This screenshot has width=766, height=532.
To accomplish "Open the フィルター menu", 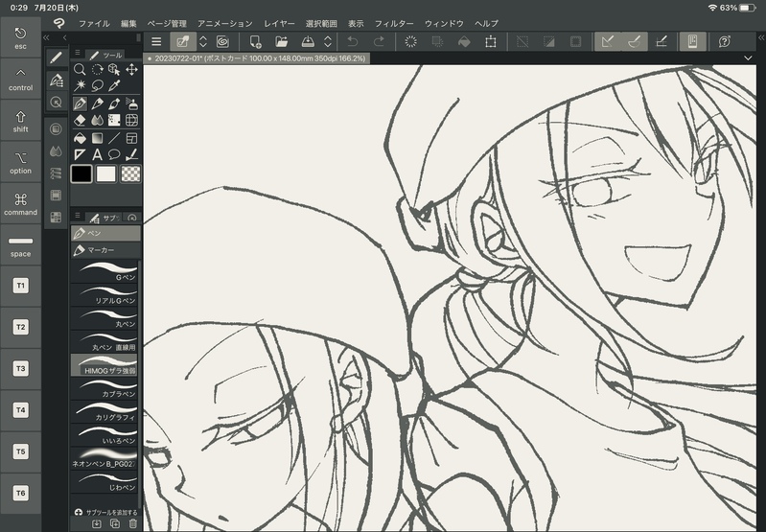I will point(394,23).
